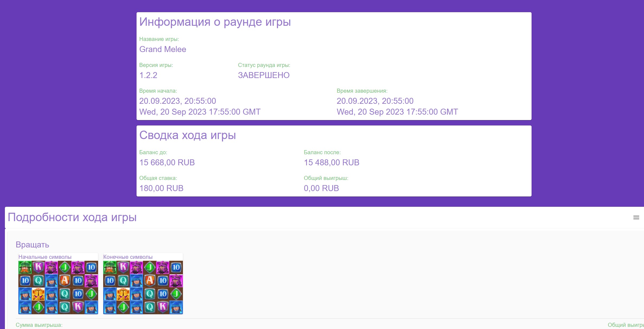
Task: Click the Начальные символы label
Action: point(45,257)
